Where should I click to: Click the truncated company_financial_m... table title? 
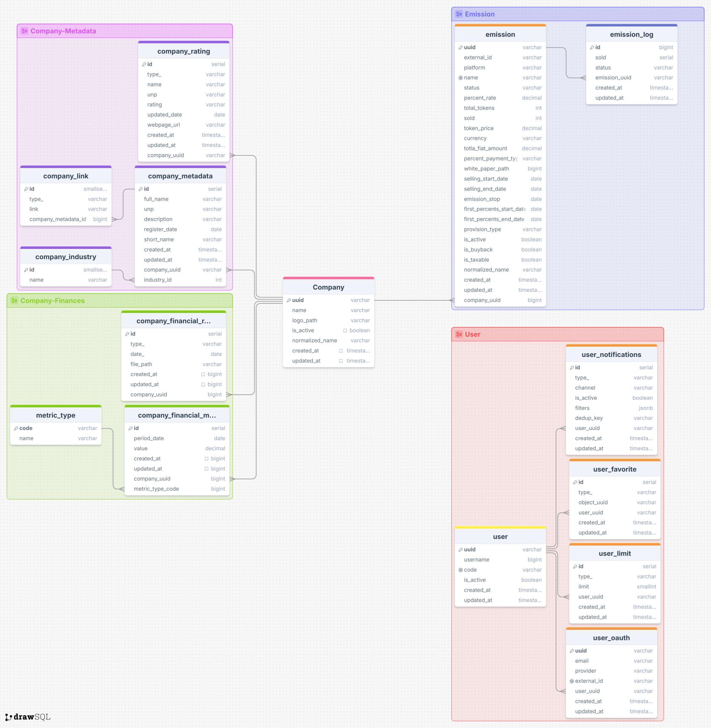tap(177, 415)
